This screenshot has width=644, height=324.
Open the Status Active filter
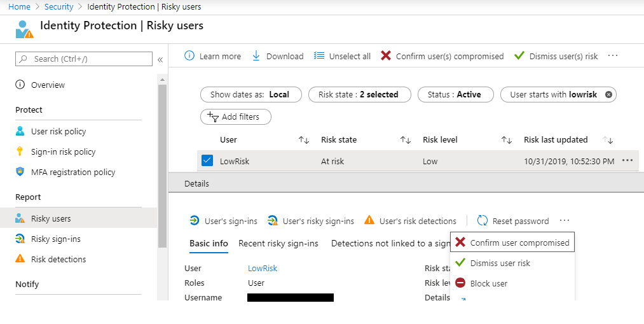click(x=455, y=95)
